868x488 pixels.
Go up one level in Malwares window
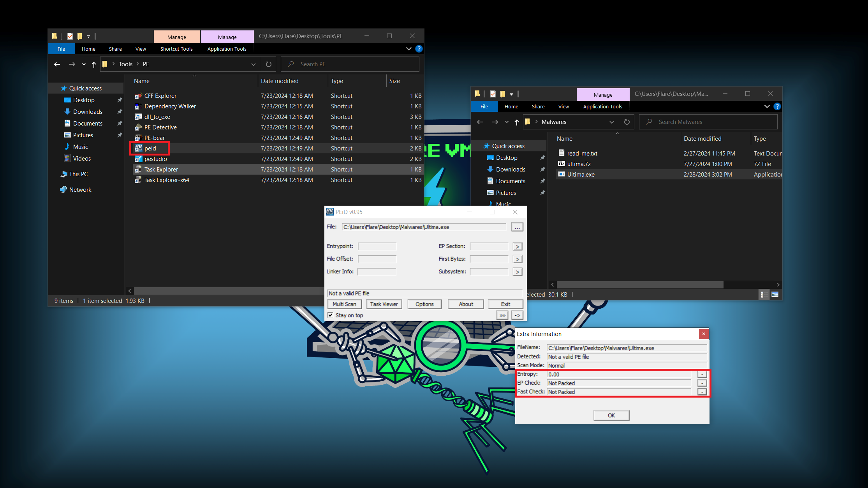click(517, 122)
